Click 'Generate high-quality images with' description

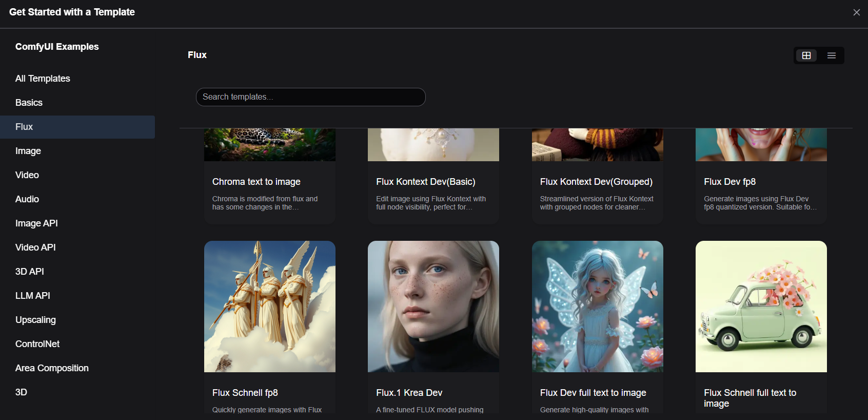(x=594, y=410)
